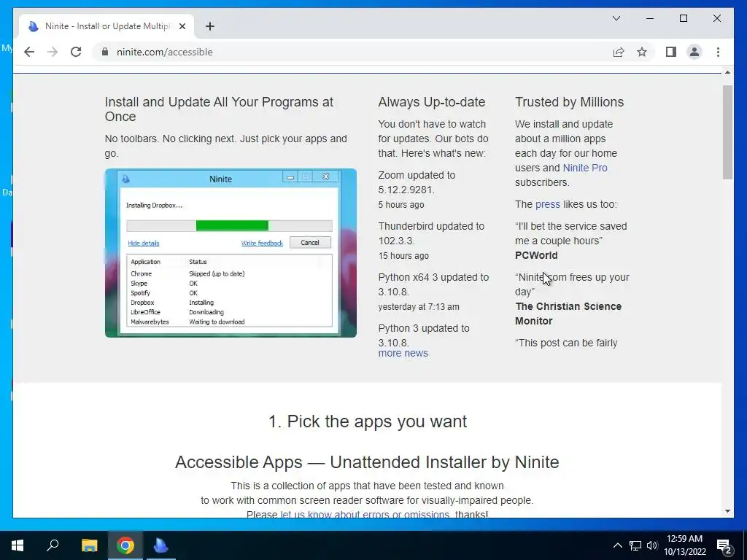Open network status tray icon
Screen dimensions: 747x560
coord(635,545)
